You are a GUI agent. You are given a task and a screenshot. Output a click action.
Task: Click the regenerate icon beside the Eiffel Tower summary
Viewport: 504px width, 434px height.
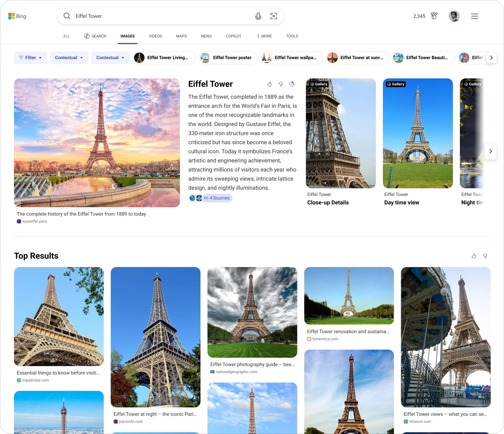(292, 84)
